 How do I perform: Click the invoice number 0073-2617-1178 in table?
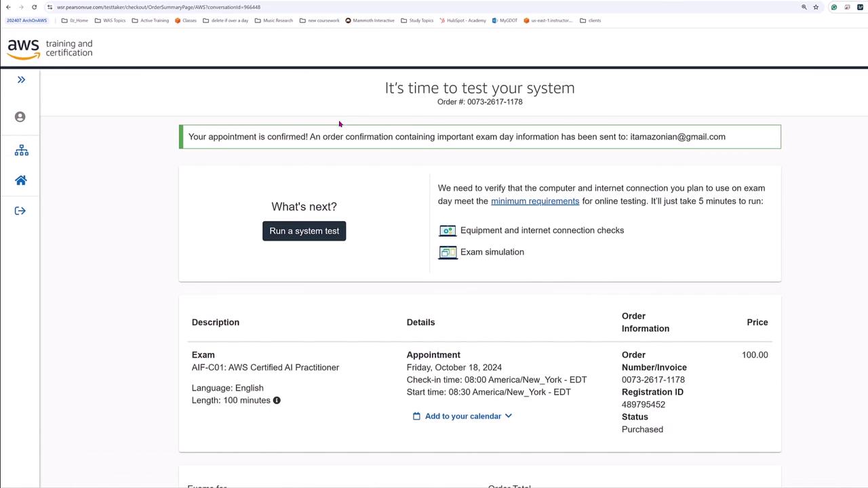coord(653,380)
